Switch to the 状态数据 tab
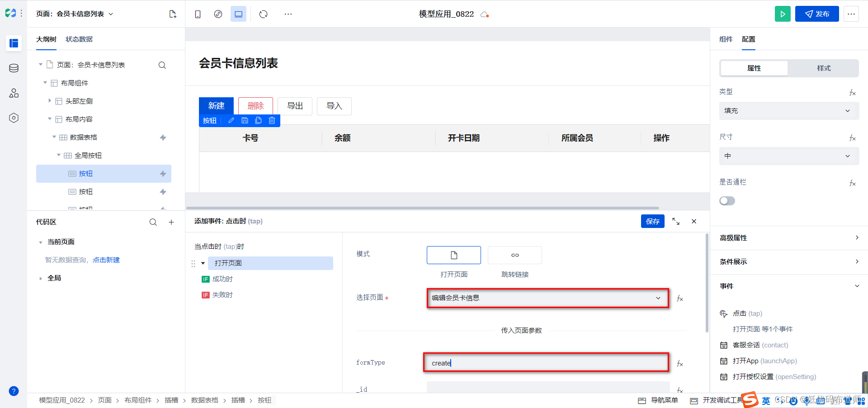The image size is (868, 408). 79,39
